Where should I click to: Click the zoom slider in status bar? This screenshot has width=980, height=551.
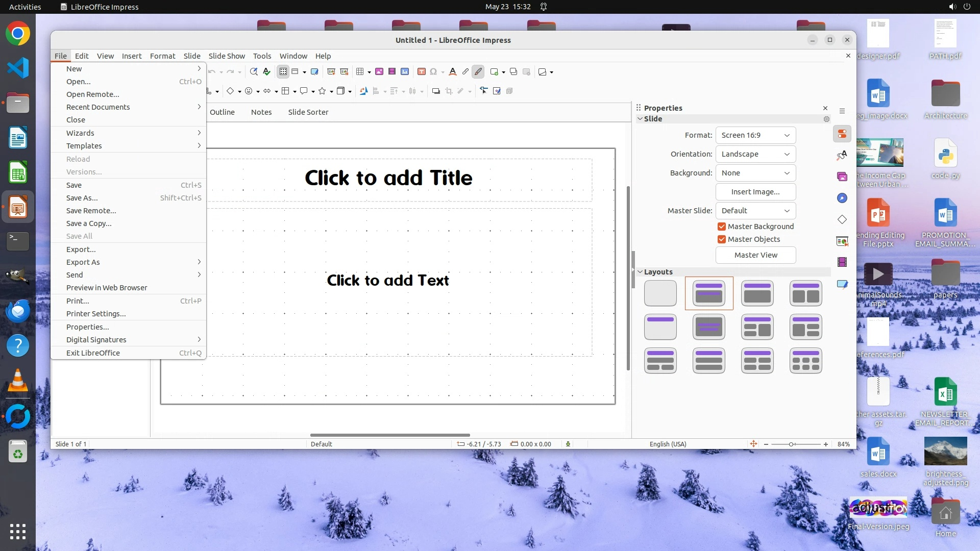coord(792,444)
